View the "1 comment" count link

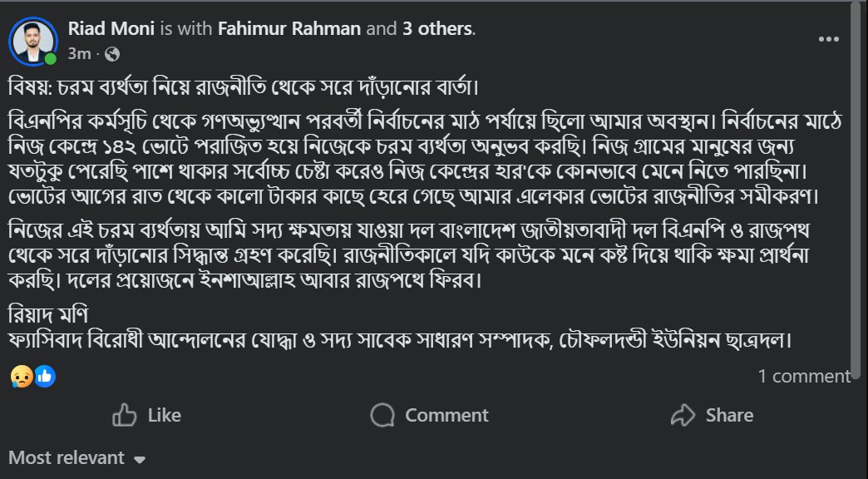803,376
